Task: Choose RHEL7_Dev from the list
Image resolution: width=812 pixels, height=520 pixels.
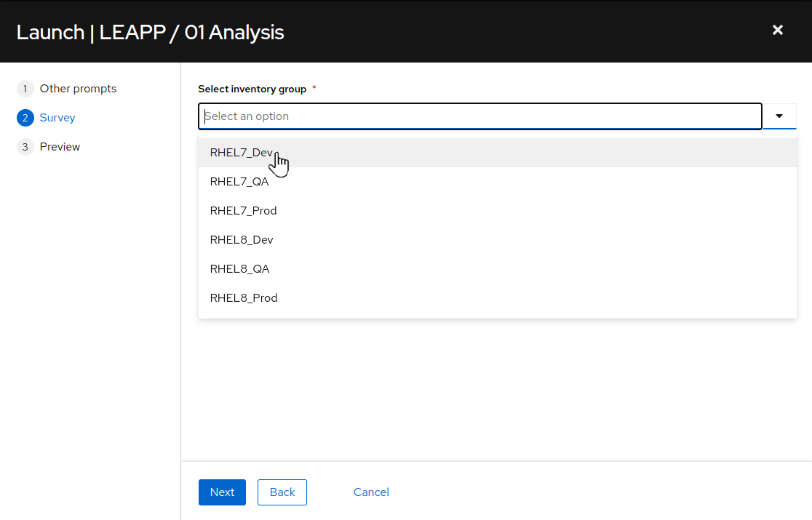Action: (x=497, y=153)
